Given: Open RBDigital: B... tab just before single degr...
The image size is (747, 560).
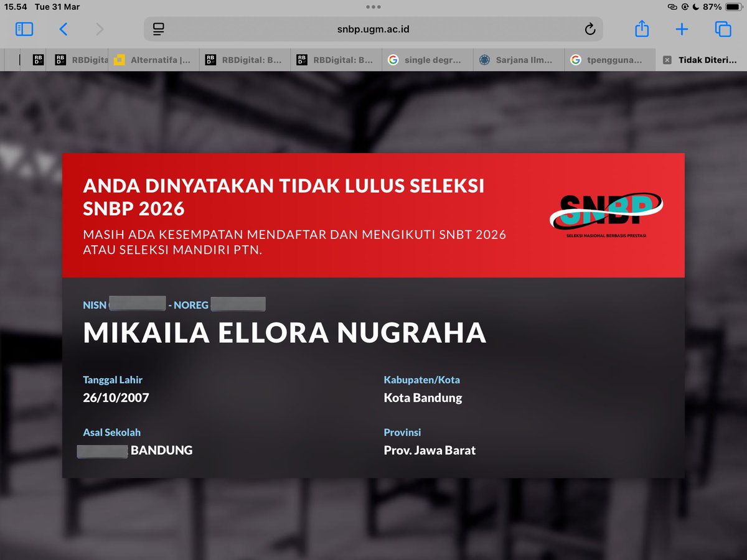Looking at the screenshot, I should click(x=336, y=60).
